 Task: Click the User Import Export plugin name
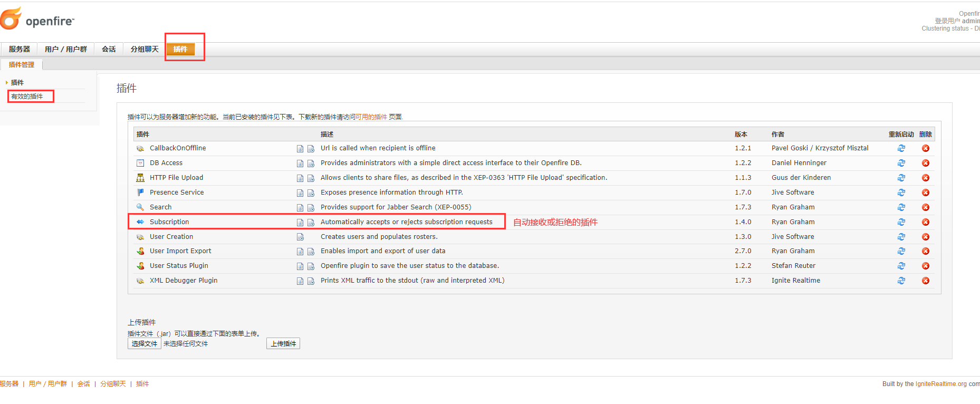click(180, 251)
